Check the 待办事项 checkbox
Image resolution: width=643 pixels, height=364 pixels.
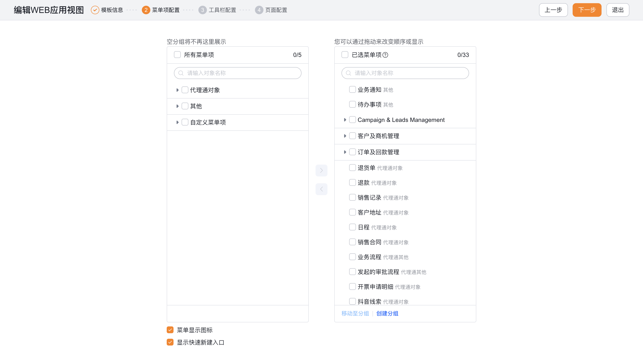point(352,104)
